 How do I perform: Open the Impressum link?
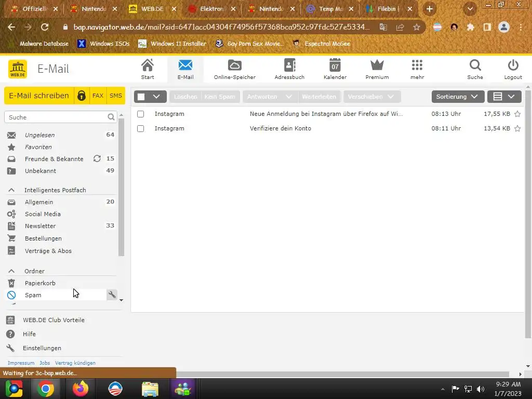tap(21, 363)
